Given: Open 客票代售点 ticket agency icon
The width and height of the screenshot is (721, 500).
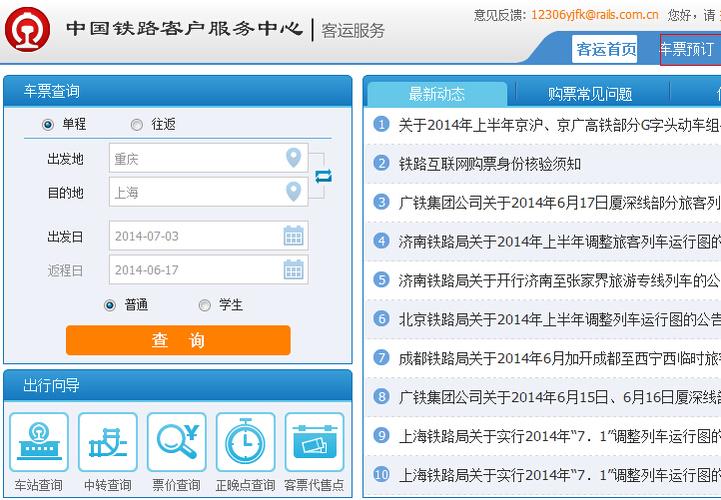Looking at the screenshot, I should (315, 442).
